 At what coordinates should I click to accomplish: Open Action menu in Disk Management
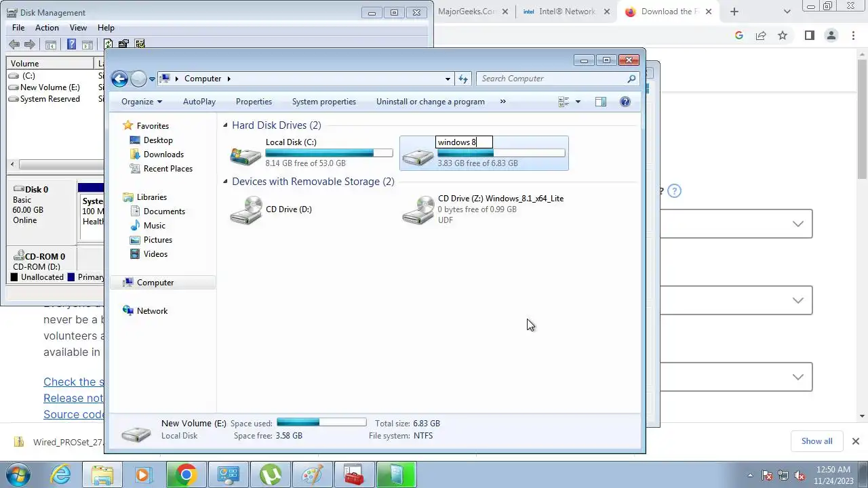47,28
